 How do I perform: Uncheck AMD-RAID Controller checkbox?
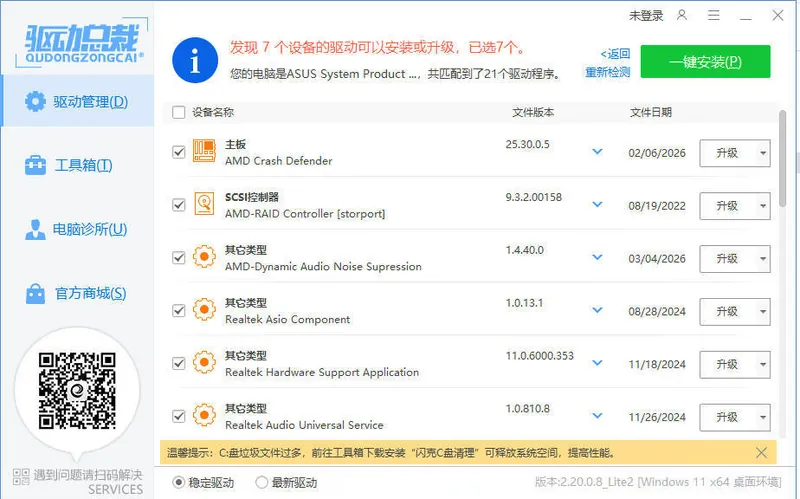click(179, 205)
